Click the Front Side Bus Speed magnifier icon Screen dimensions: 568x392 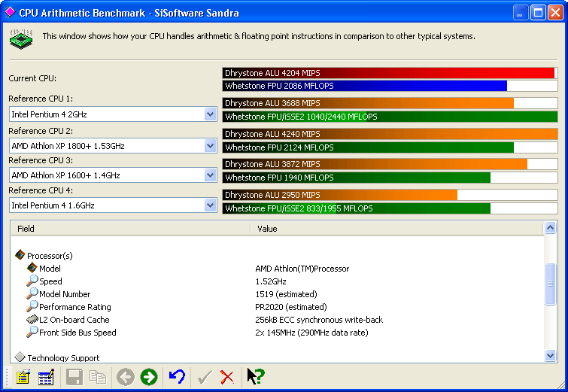32,332
